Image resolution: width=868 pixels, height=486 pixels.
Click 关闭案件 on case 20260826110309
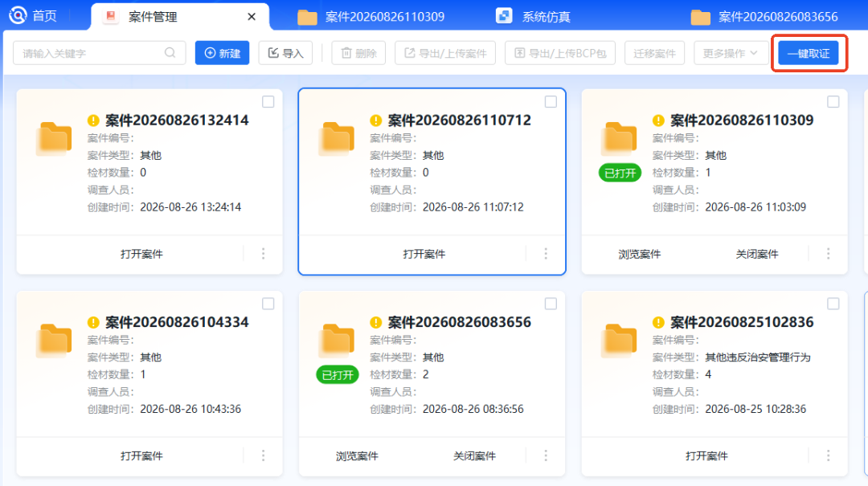click(x=757, y=254)
